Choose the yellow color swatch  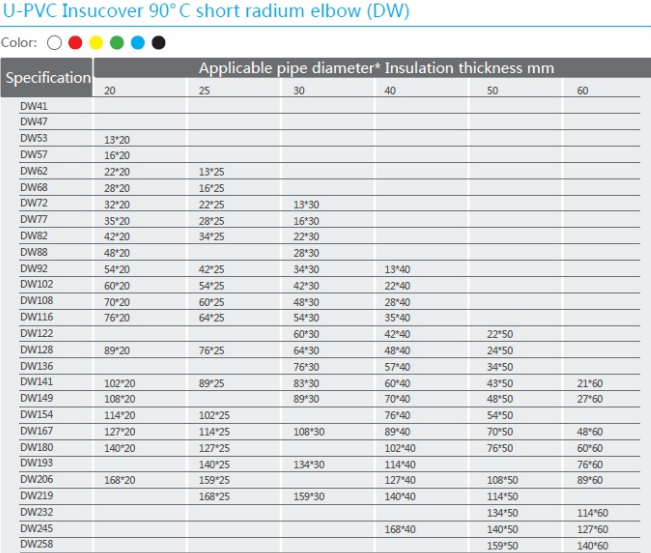coord(96,42)
